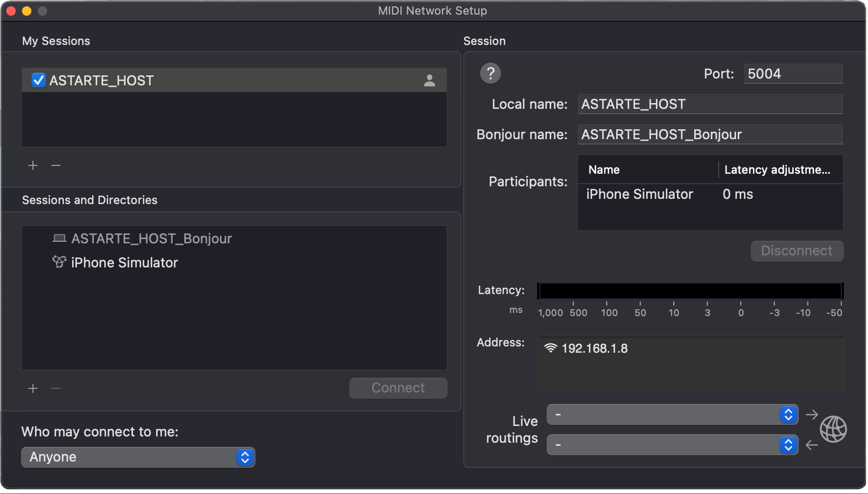Click the plus button under My Sessions
Image resolution: width=868 pixels, height=494 pixels.
click(32, 165)
